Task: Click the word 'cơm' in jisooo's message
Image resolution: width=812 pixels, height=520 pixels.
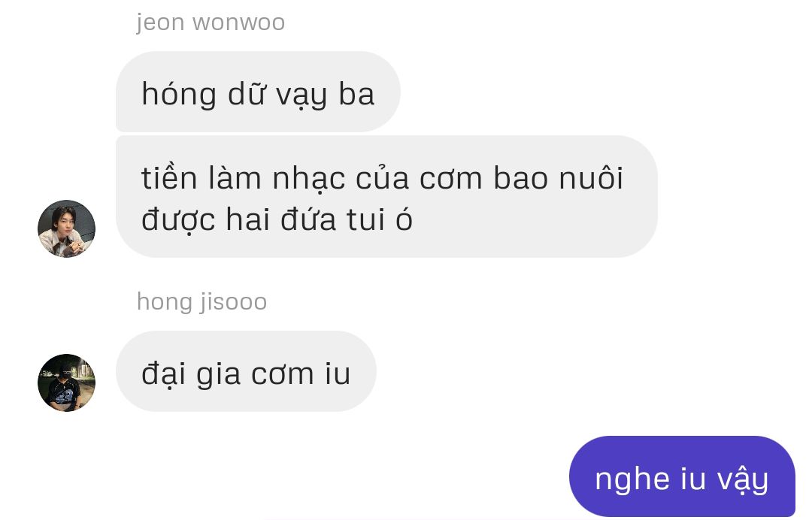Action: click(x=283, y=375)
